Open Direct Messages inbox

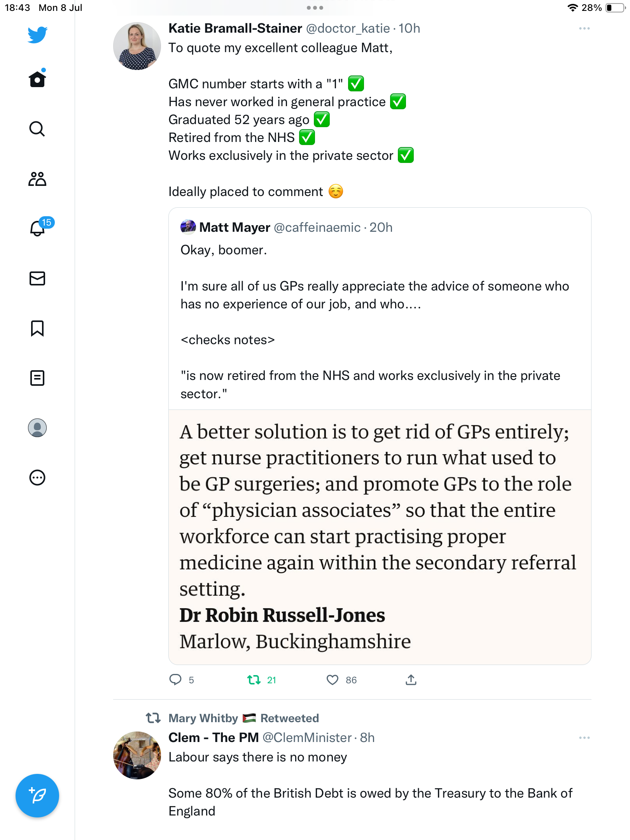[37, 278]
